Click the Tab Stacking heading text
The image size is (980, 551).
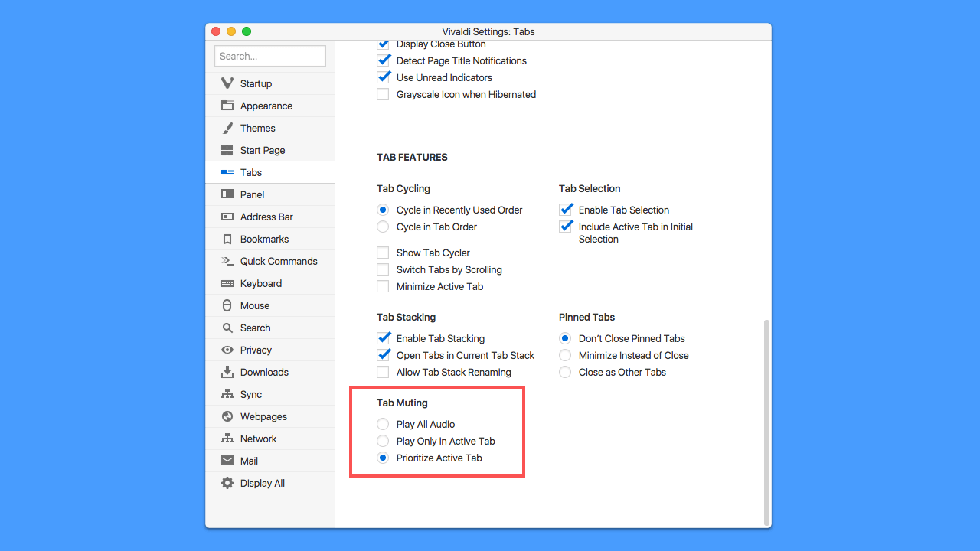406,317
